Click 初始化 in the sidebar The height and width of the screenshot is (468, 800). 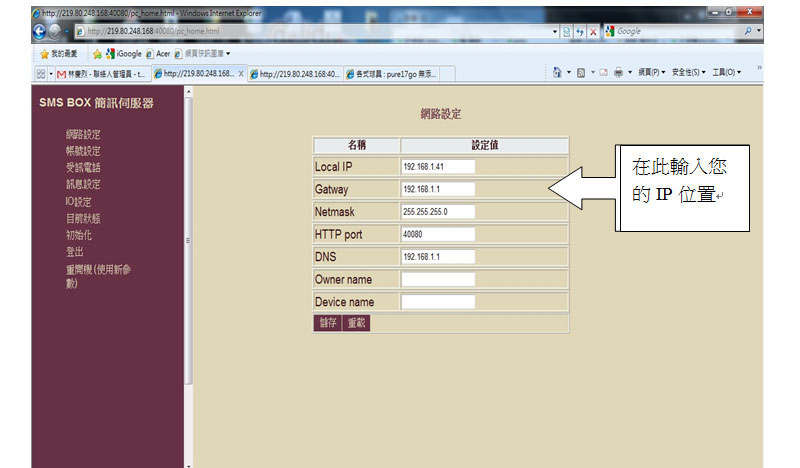[x=79, y=235]
